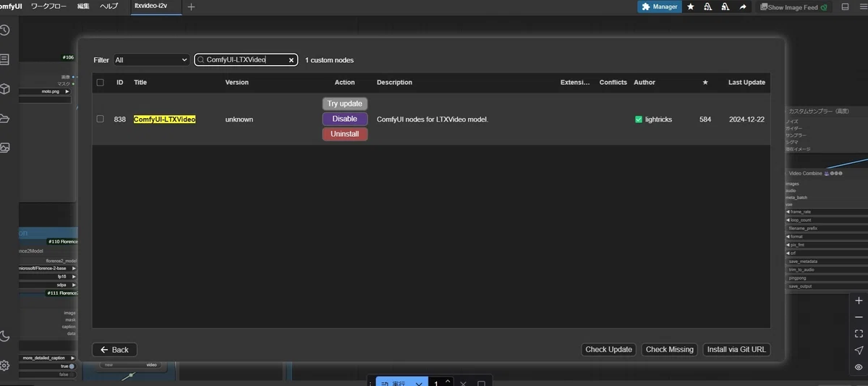Clear the search field with the X
The height and width of the screenshot is (386, 868).
pos(292,60)
